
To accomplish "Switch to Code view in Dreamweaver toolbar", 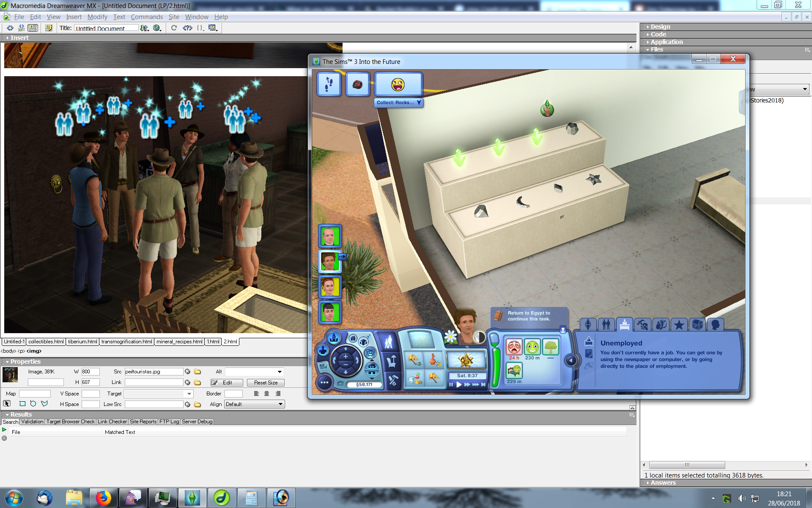I will (x=10, y=28).
